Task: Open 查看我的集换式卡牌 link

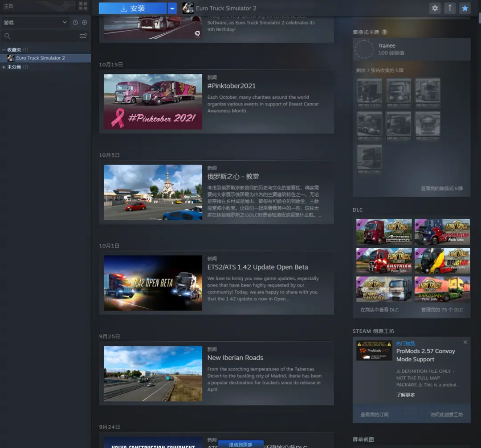Action: point(442,188)
